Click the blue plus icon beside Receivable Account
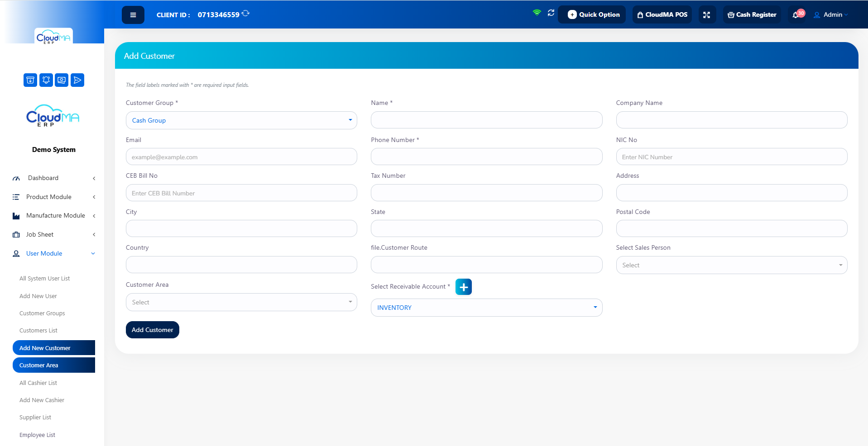This screenshot has height=446, width=868. [x=464, y=287]
